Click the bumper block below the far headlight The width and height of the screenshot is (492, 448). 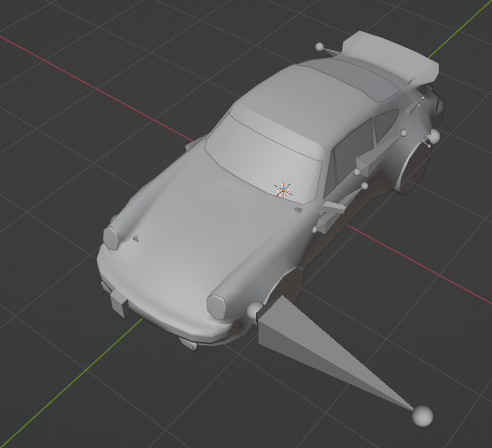click(x=119, y=301)
